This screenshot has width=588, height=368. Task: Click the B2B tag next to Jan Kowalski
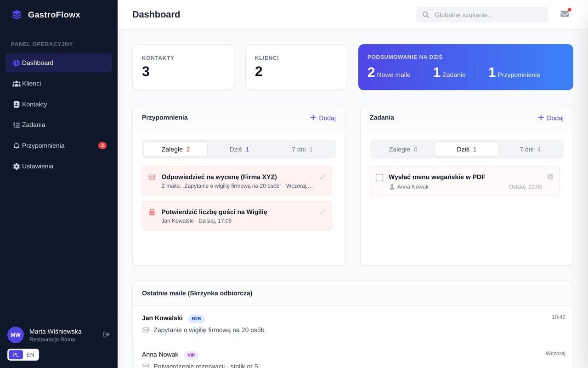(196, 319)
